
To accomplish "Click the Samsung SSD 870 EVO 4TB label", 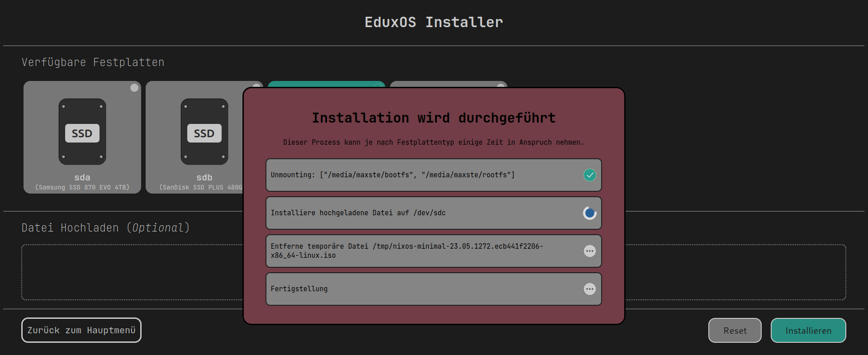I will click(82, 187).
